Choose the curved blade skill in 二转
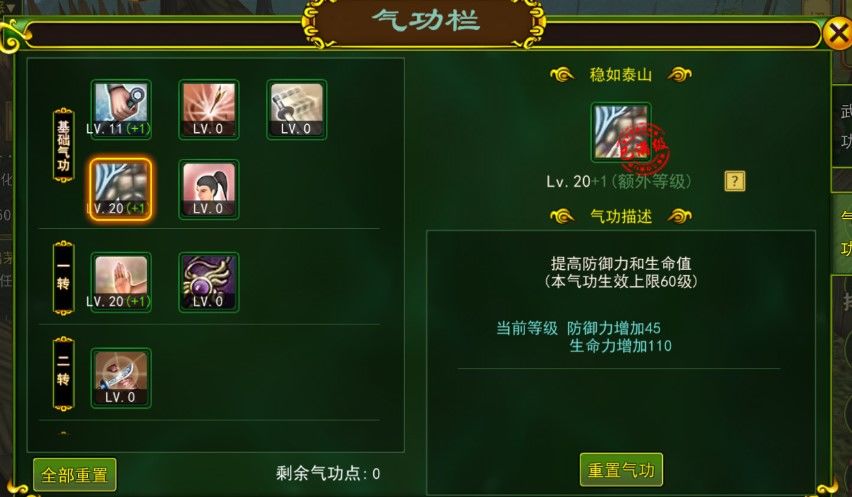This screenshot has width=852, height=497. [121, 378]
